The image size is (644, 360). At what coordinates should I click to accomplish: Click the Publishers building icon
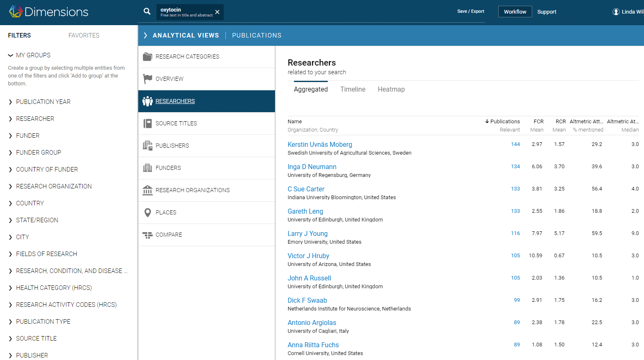(147, 146)
